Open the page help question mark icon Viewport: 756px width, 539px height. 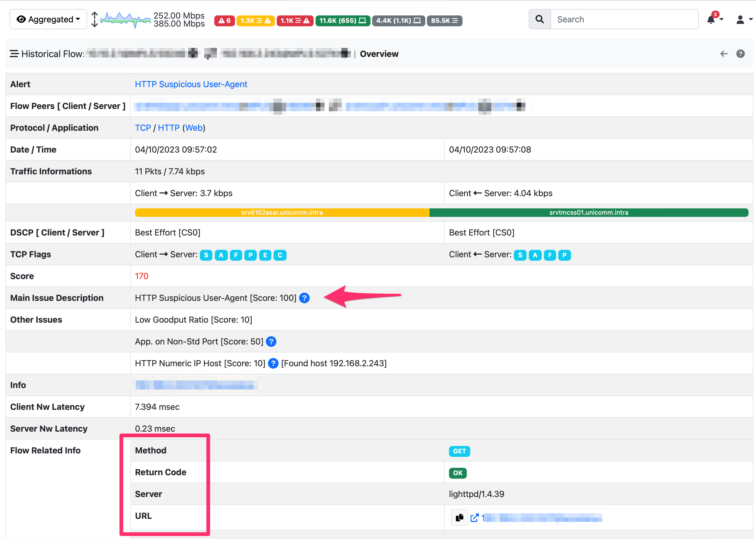coord(740,53)
